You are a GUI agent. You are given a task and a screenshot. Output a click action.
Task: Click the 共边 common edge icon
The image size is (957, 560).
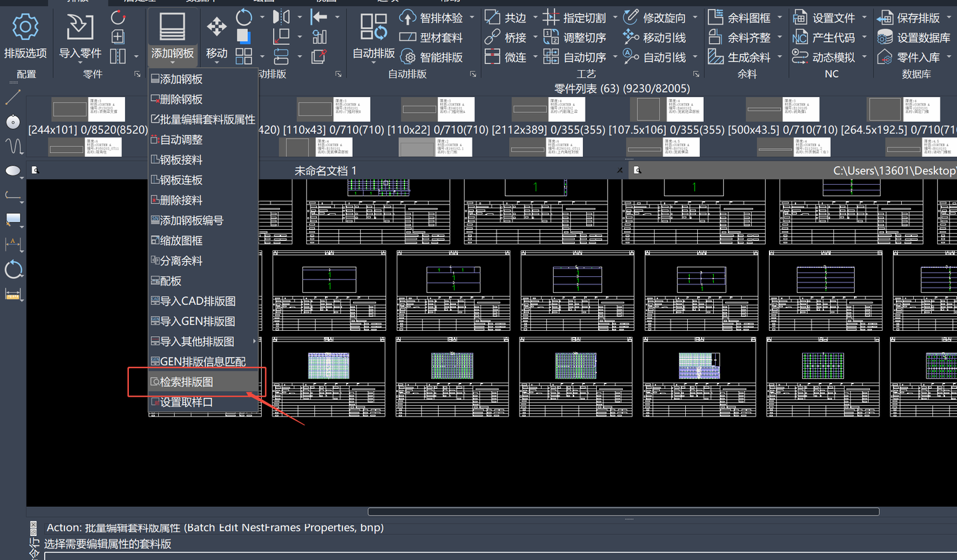[x=492, y=17]
